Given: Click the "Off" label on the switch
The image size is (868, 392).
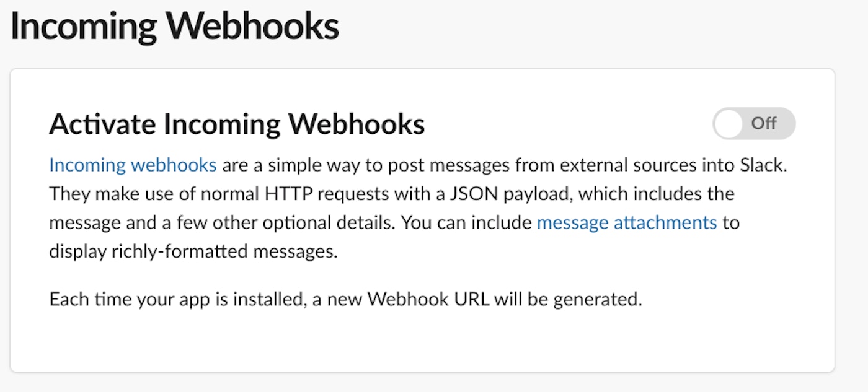Looking at the screenshot, I should [764, 123].
